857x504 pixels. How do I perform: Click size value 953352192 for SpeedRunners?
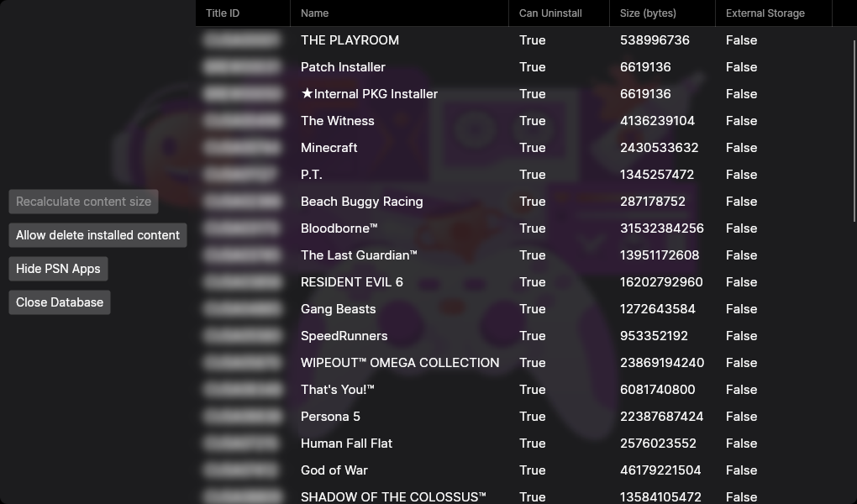coord(654,336)
